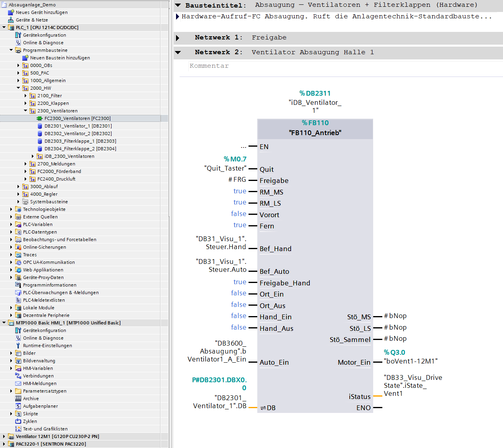Expand the 0000_OBs folder

pyautogui.click(x=18, y=65)
